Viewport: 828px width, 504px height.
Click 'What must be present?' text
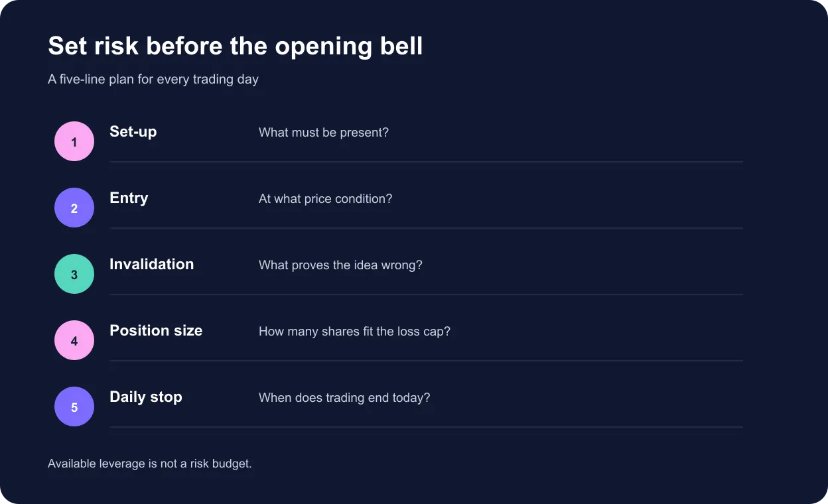[x=324, y=133]
